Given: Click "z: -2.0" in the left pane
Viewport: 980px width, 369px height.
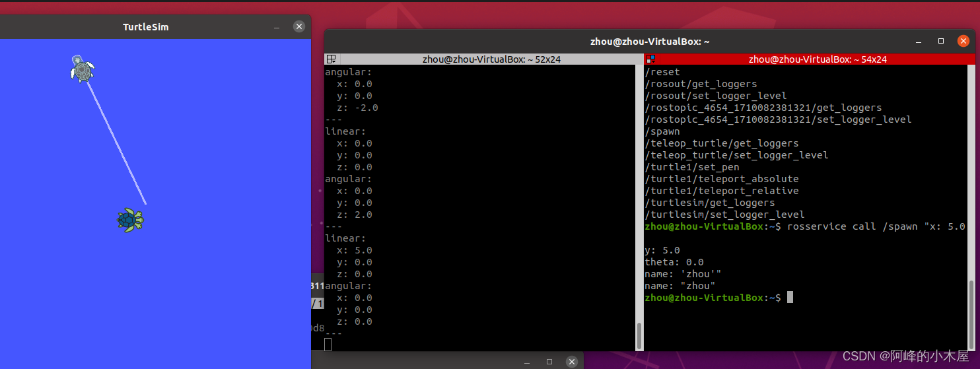Looking at the screenshot, I should tap(357, 108).
